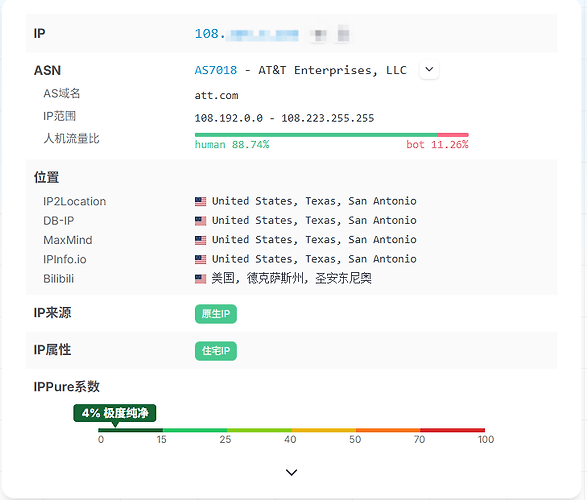Click US flag icon in IP2Location row

pos(200,201)
